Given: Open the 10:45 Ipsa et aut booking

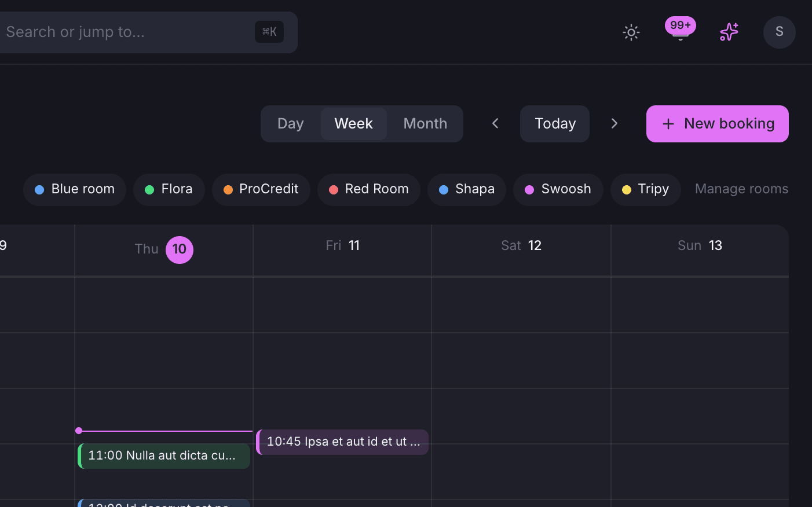Looking at the screenshot, I should tap(342, 442).
